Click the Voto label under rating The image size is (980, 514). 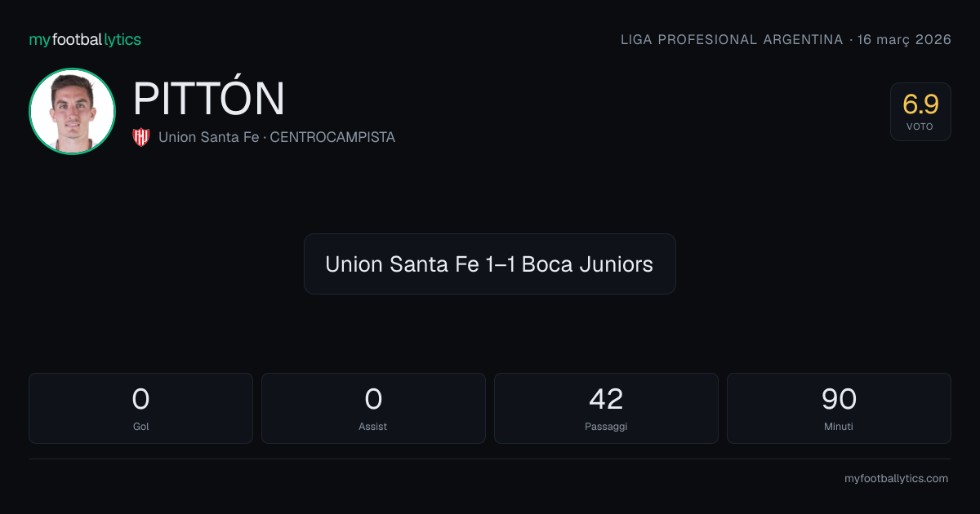[x=920, y=127]
